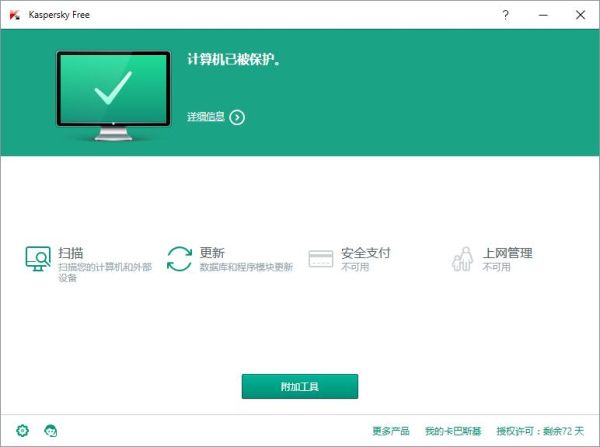Select the 安全支付 label
Screen dimensions: 600x447
(x=366, y=253)
